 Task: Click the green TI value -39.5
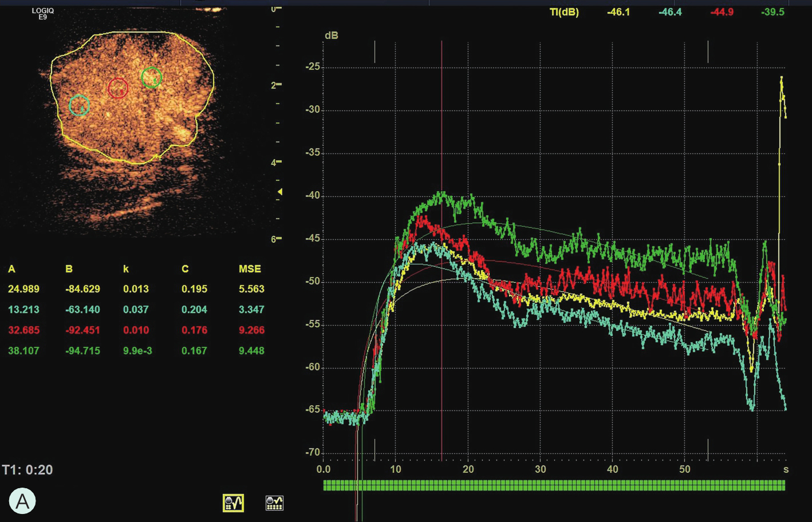pyautogui.click(x=772, y=12)
